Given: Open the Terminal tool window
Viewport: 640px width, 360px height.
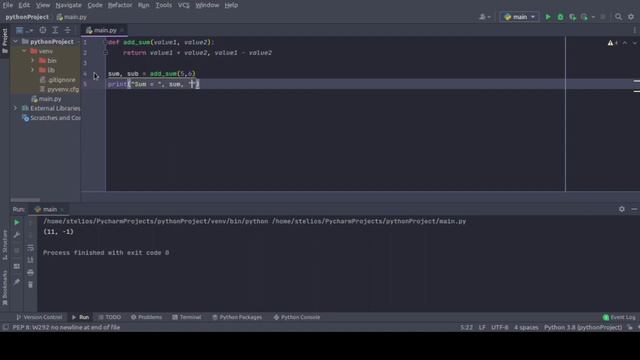Looking at the screenshot, I should pyautogui.click(x=187, y=317).
